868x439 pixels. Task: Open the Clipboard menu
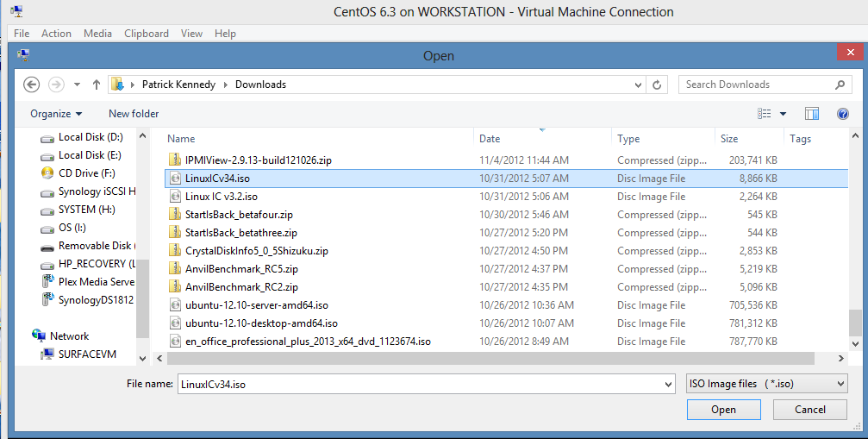(147, 34)
